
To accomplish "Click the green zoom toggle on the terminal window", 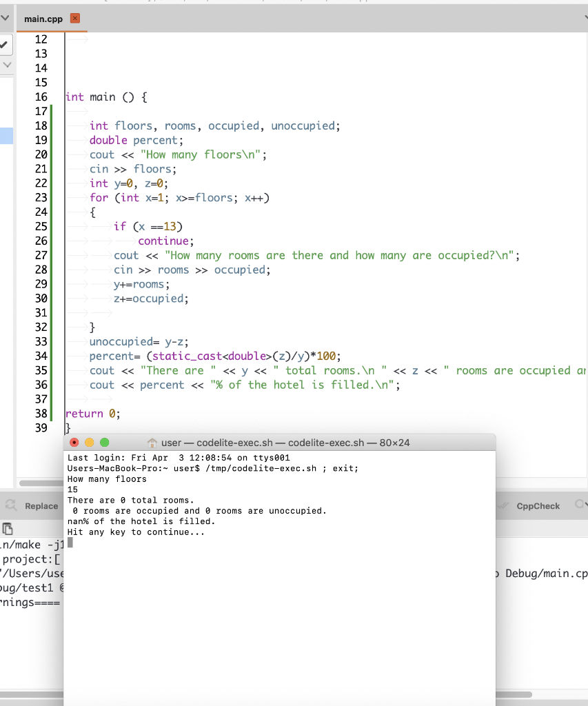I will (103, 442).
